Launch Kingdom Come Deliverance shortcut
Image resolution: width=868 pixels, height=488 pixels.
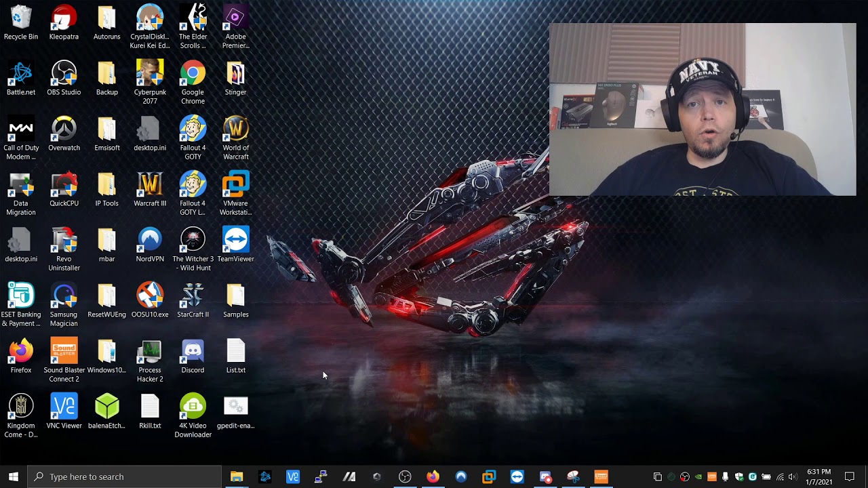click(x=21, y=416)
